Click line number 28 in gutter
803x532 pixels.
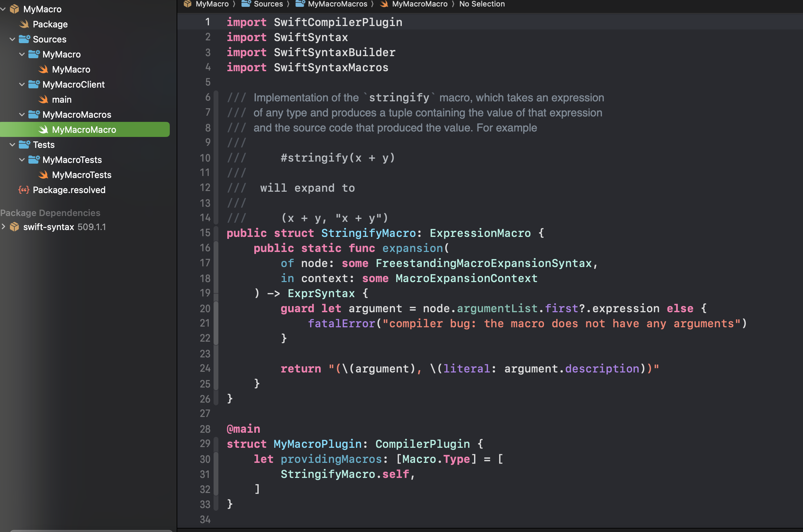(x=205, y=429)
